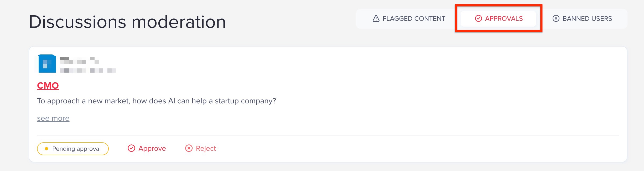Click the warning triangle icon on Flagged Content
Image resolution: width=644 pixels, height=171 pixels.
376,18
